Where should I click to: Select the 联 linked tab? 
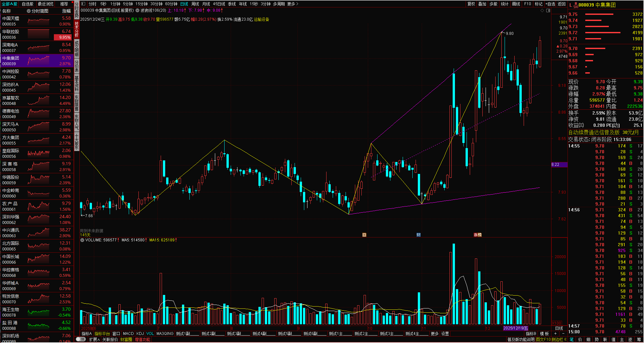tap(605, 339)
